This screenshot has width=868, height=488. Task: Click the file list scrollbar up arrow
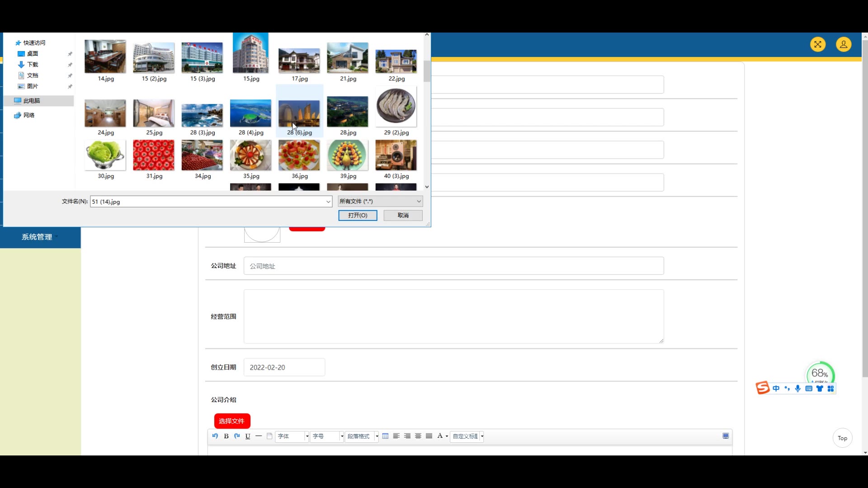(427, 35)
